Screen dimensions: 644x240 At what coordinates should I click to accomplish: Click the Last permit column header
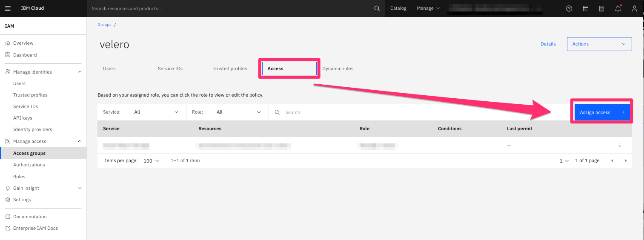click(520, 129)
